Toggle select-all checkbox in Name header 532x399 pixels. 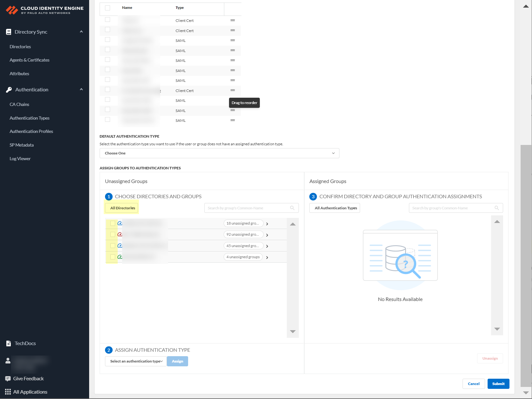tap(108, 8)
